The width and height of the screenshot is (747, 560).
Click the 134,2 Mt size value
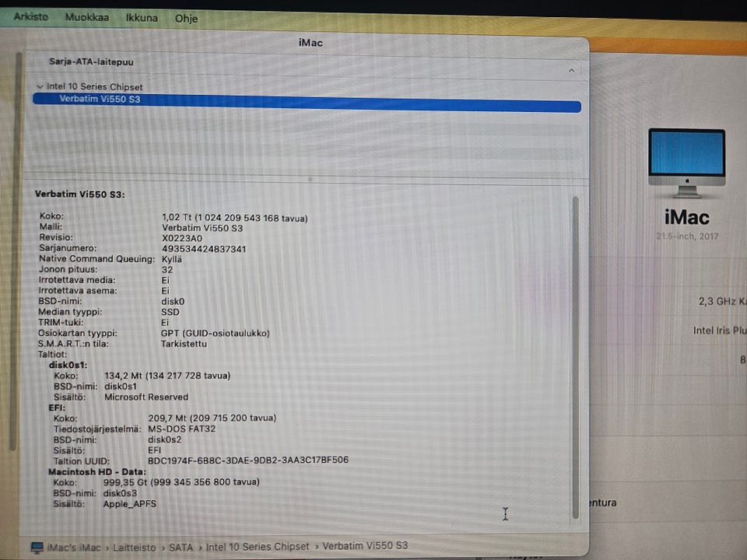click(167, 376)
